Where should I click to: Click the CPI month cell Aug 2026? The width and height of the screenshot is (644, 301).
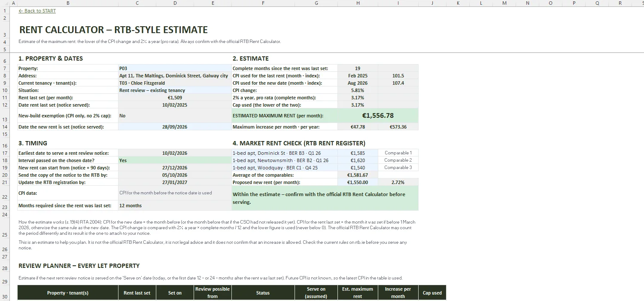click(358, 83)
